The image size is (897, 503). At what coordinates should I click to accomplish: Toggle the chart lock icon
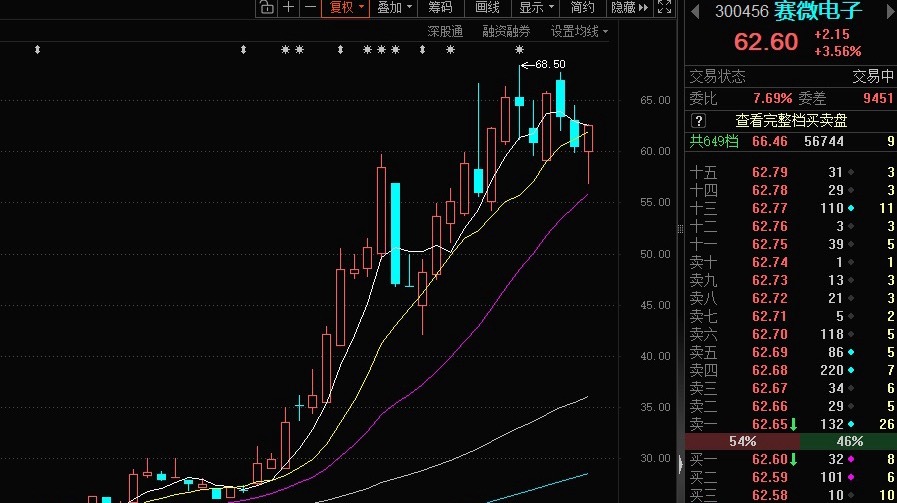[x=266, y=7]
